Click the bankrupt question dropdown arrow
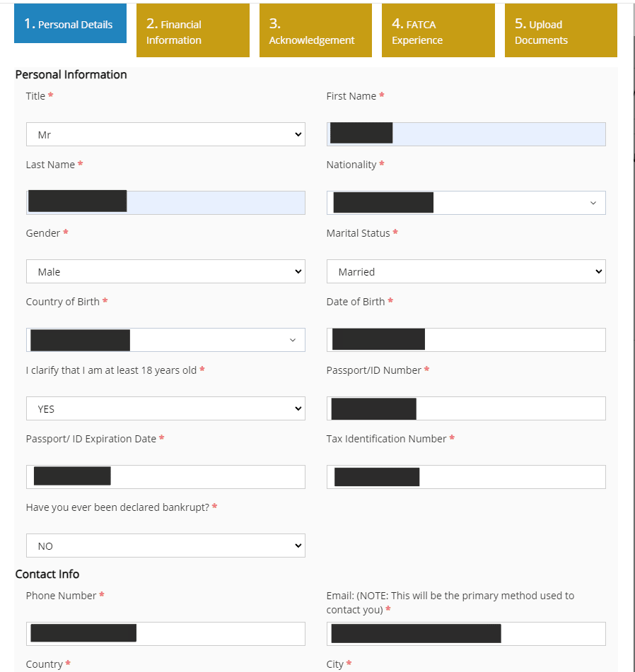 tap(298, 546)
